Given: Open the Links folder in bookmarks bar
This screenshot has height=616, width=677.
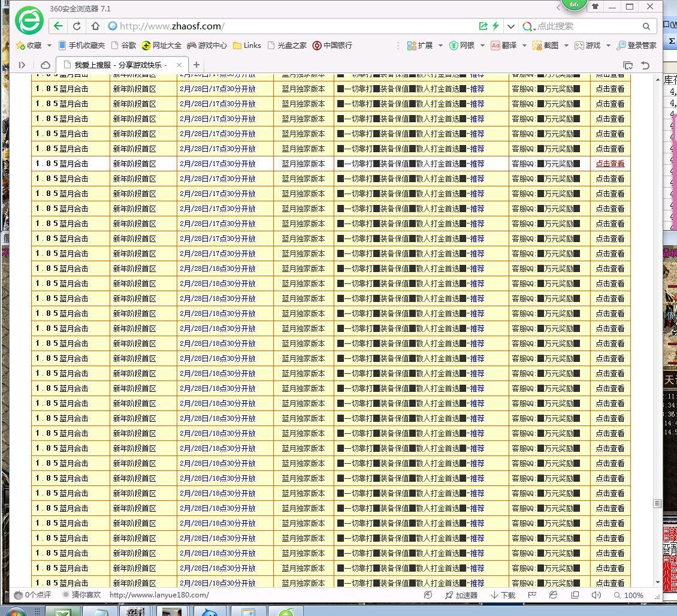Looking at the screenshot, I should (247, 45).
